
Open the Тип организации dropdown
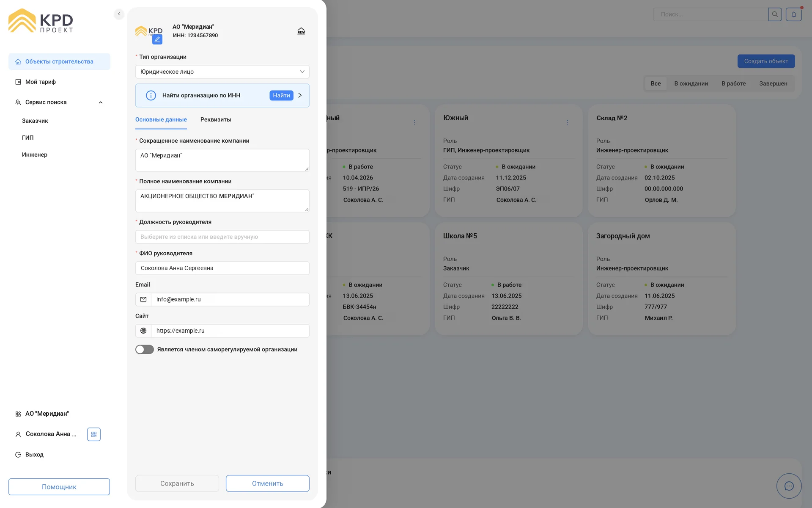tap(222, 72)
